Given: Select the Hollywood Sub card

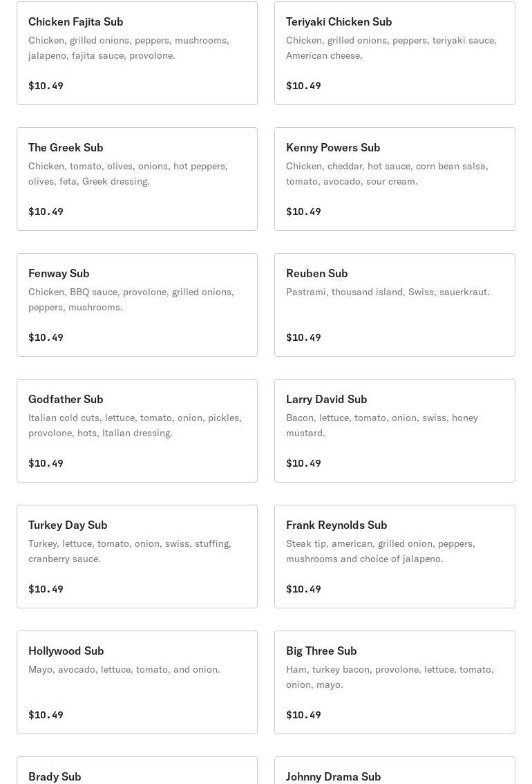Looking at the screenshot, I should point(137,682).
